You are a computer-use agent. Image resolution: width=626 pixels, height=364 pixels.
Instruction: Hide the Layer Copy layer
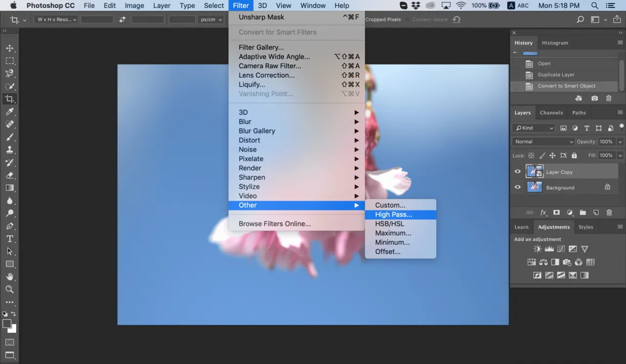click(517, 171)
